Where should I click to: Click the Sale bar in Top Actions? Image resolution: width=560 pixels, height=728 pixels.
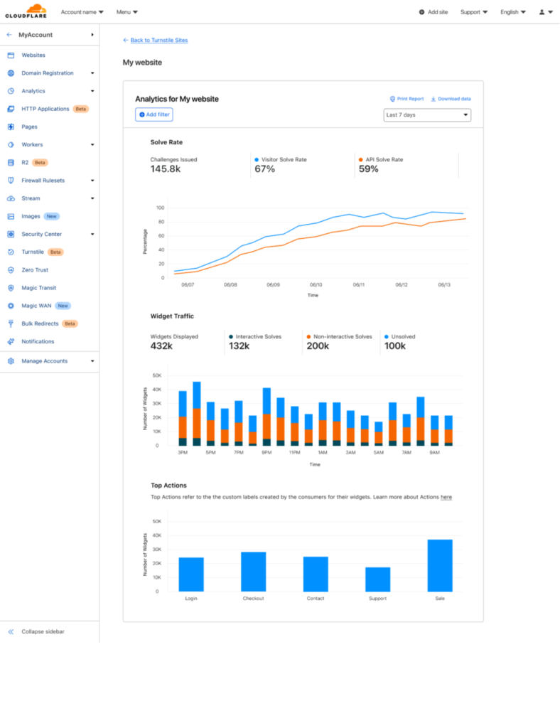440,565
